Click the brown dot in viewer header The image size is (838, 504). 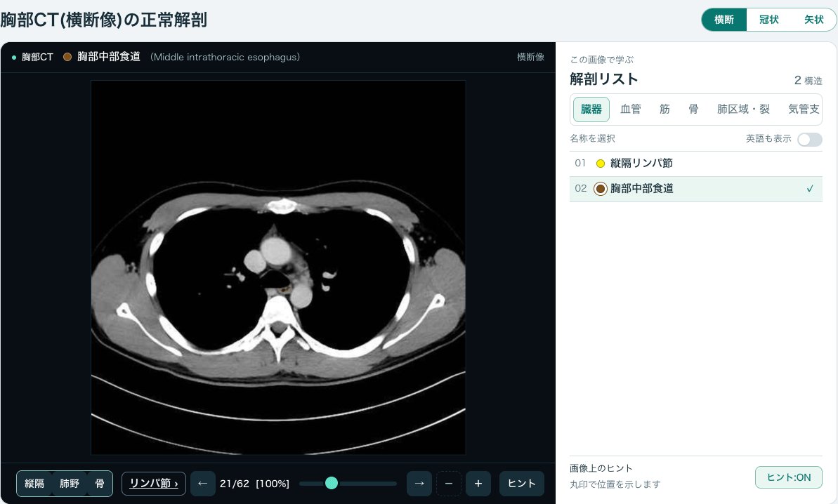coord(67,57)
